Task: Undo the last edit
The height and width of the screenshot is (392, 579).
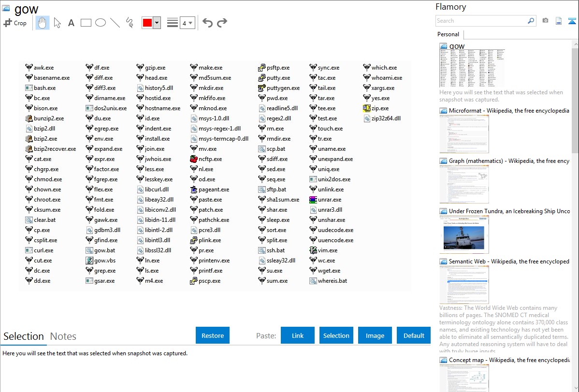Action: [207, 23]
